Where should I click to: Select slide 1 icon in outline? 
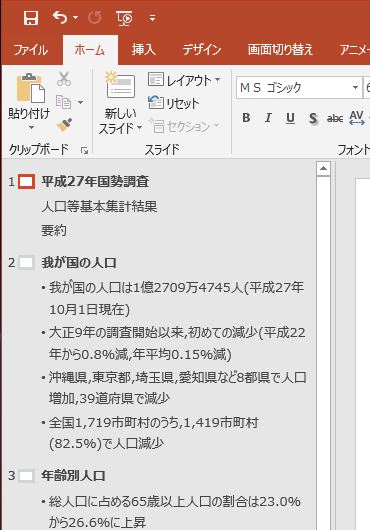(26, 182)
